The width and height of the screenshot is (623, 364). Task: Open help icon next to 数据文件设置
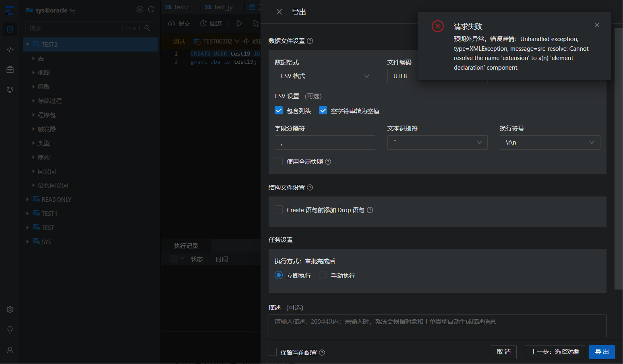[x=310, y=41]
